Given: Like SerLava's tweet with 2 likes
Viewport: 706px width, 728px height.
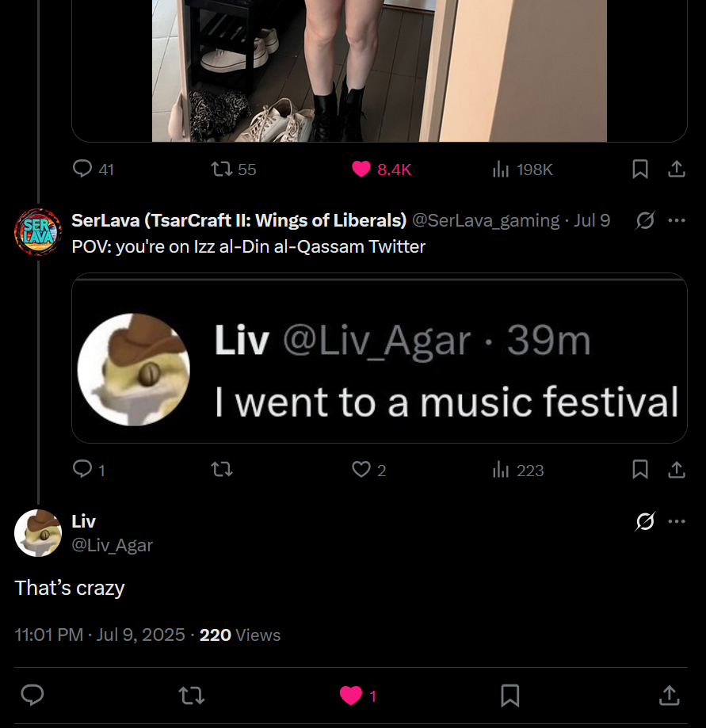Looking at the screenshot, I should click(361, 470).
